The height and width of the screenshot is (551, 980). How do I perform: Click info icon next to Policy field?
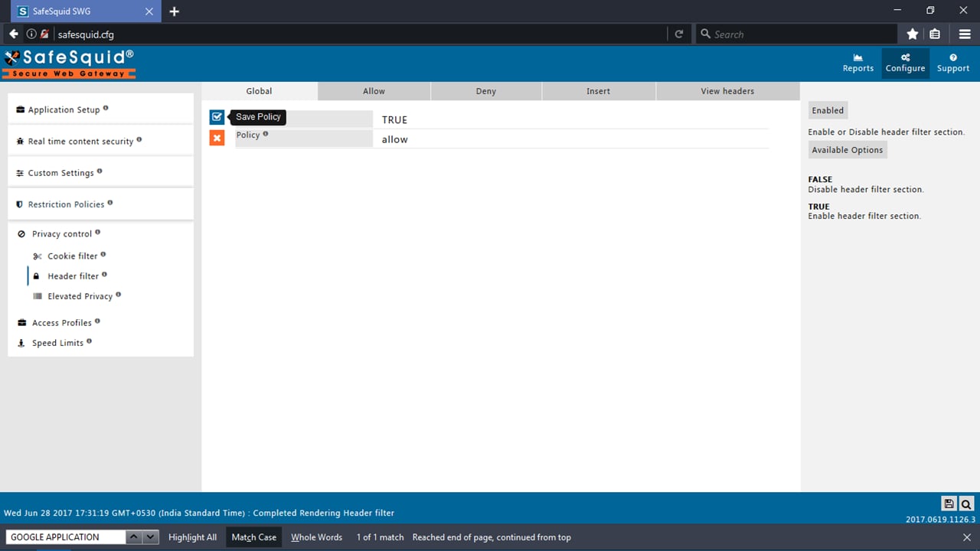(266, 134)
